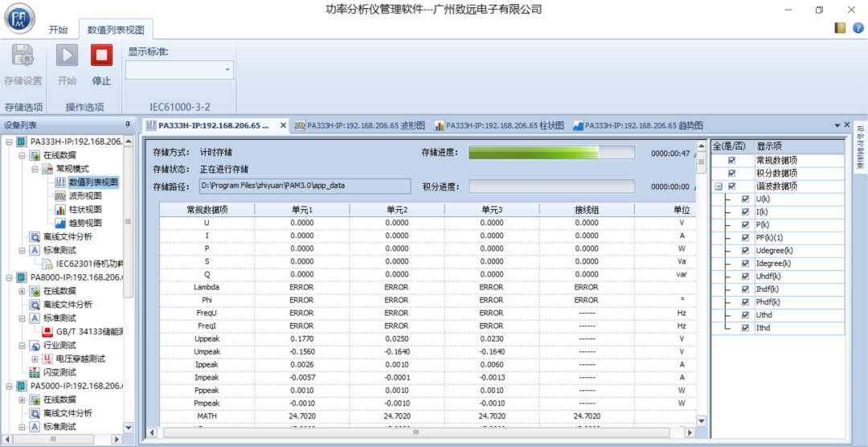This screenshot has width=868, height=447.
Task: Click the 单元1 column header
Action: pos(302,209)
